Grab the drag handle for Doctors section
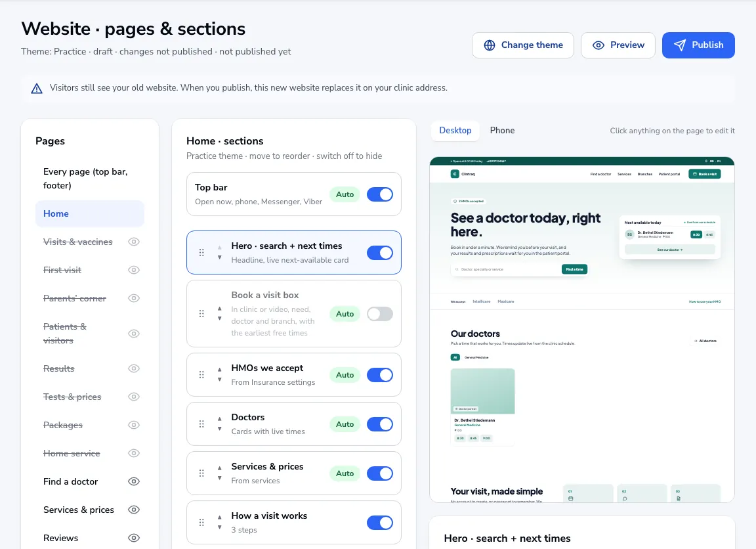 (201, 424)
